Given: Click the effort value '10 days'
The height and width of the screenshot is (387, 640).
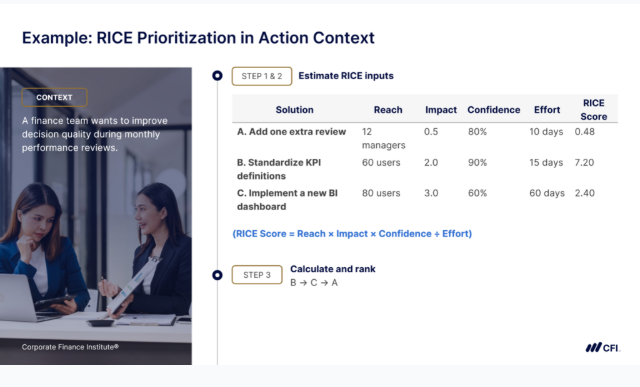Looking at the screenshot, I should [546, 132].
